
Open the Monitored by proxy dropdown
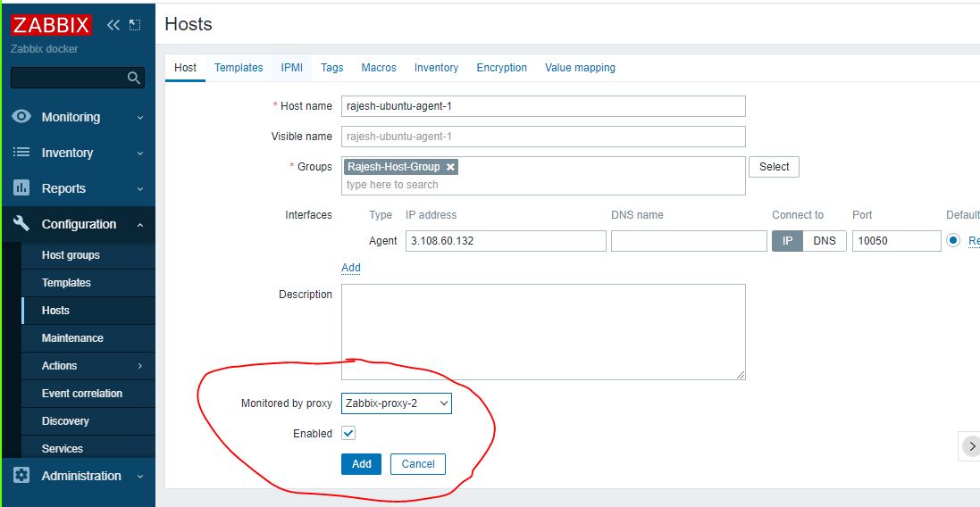pyautogui.click(x=397, y=403)
